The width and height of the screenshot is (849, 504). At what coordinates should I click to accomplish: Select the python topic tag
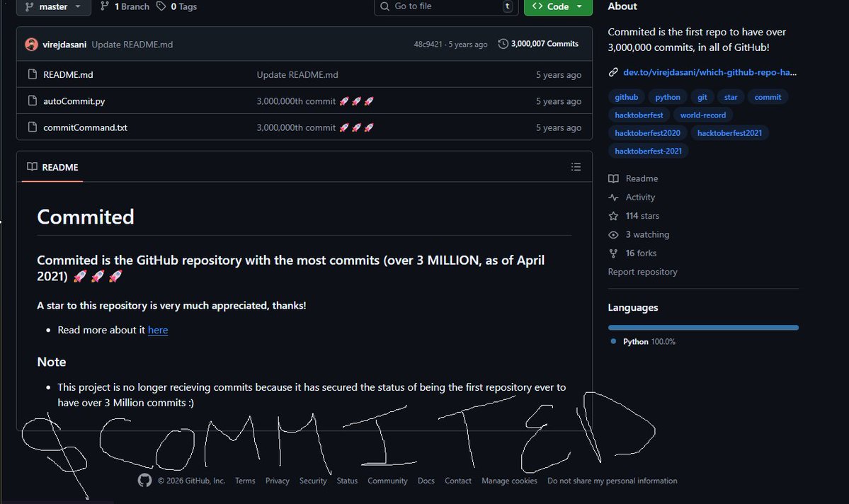click(668, 97)
